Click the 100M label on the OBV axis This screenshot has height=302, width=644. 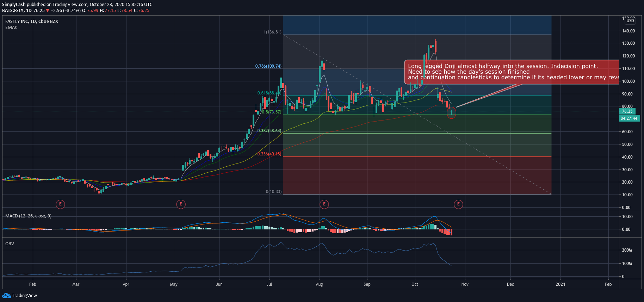click(x=627, y=264)
